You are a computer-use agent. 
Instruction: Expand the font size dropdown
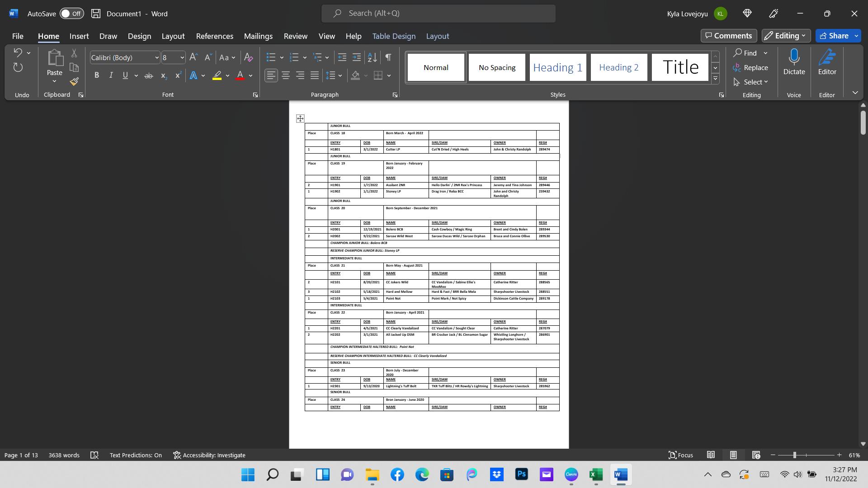point(182,58)
